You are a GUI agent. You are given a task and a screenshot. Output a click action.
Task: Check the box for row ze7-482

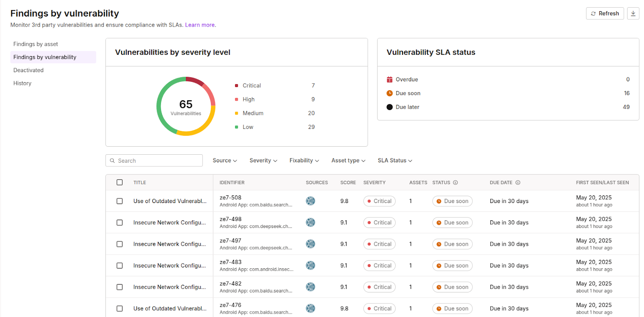tap(120, 287)
